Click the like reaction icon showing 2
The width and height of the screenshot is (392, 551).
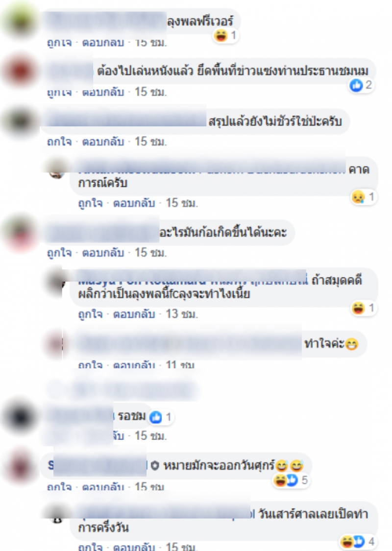pos(356,85)
